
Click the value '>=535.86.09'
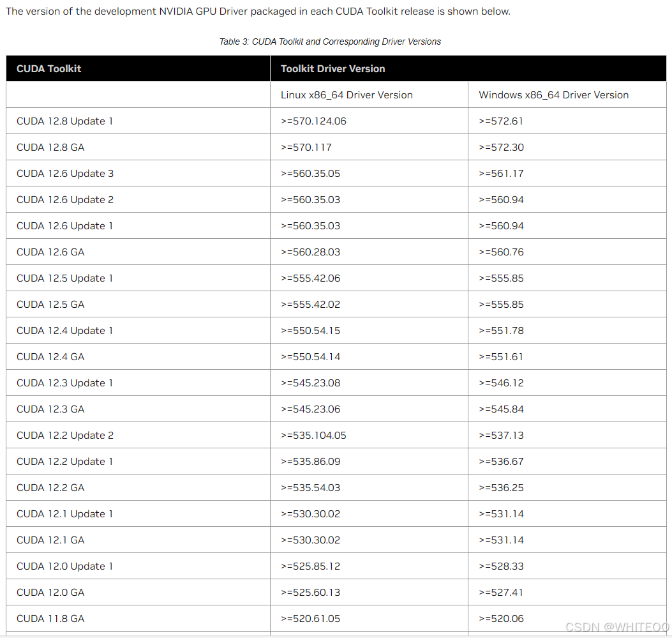point(310,461)
